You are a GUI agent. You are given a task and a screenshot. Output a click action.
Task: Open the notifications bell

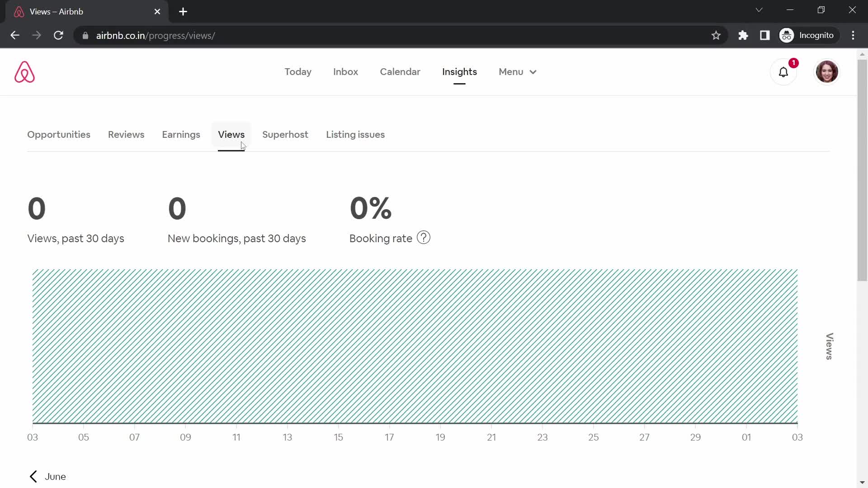click(x=783, y=72)
